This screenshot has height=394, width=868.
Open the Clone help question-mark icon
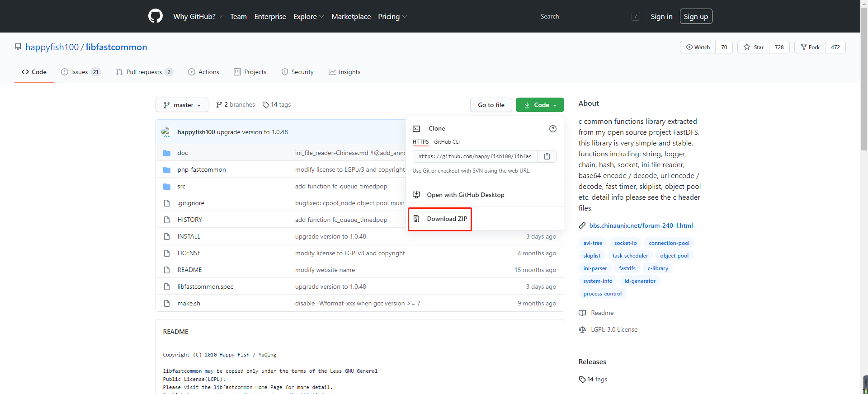click(552, 129)
